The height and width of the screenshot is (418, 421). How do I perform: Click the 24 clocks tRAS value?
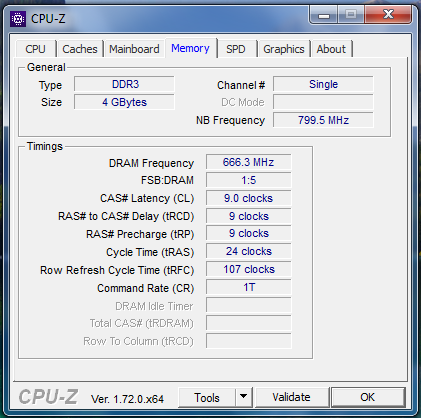click(x=249, y=251)
